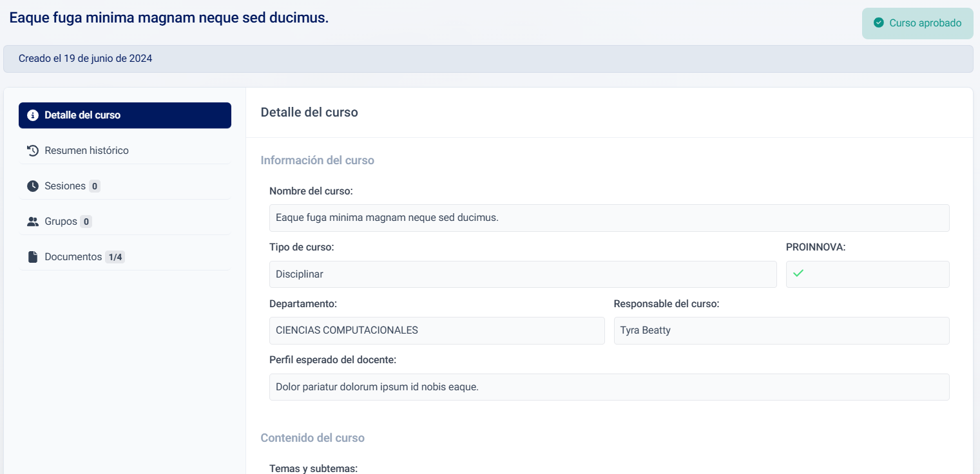Click the Departamento field with CIENCIAS COMPUTACIONALES
Screen dimensions: 980x474
coord(436,330)
